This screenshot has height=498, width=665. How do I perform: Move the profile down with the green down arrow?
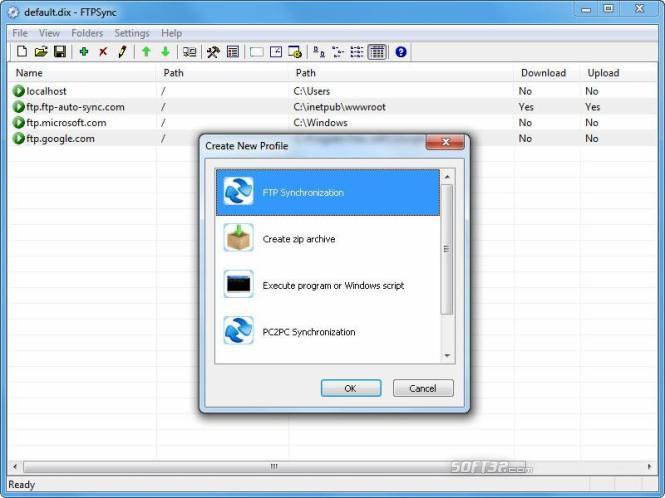pyautogui.click(x=165, y=52)
